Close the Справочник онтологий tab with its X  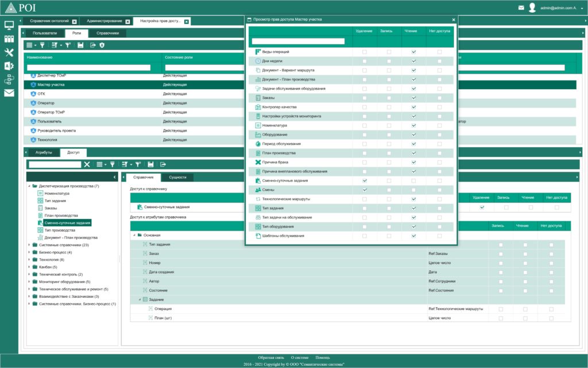74,21
